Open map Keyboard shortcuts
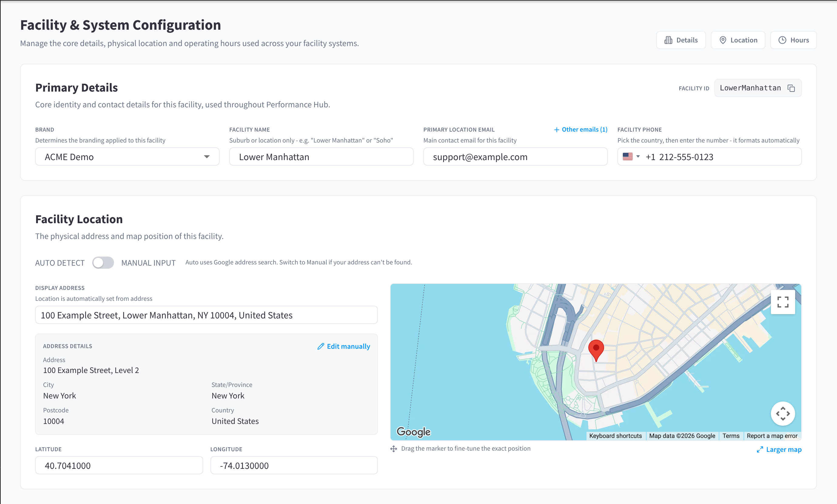 (615, 436)
